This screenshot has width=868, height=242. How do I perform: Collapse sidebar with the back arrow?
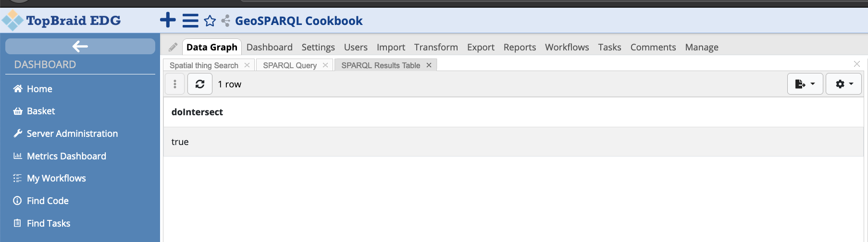pyautogui.click(x=80, y=46)
